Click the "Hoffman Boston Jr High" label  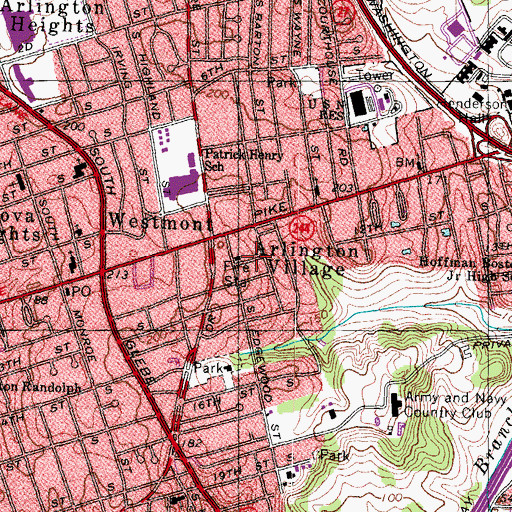tap(466, 269)
